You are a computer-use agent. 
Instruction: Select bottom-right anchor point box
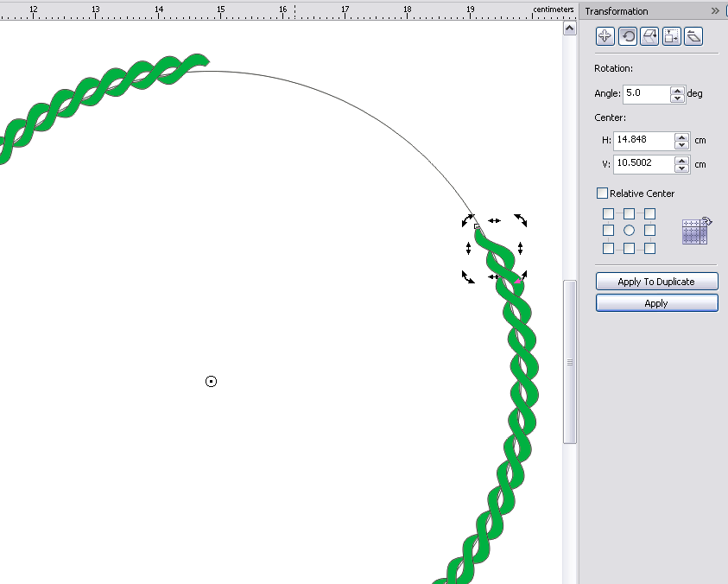pyautogui.click(x=650, y=249)
